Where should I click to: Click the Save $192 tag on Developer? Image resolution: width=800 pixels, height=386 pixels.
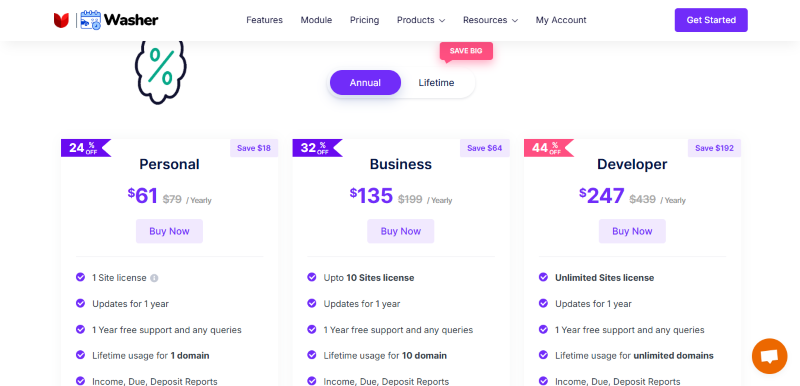[x=714, y=148]
